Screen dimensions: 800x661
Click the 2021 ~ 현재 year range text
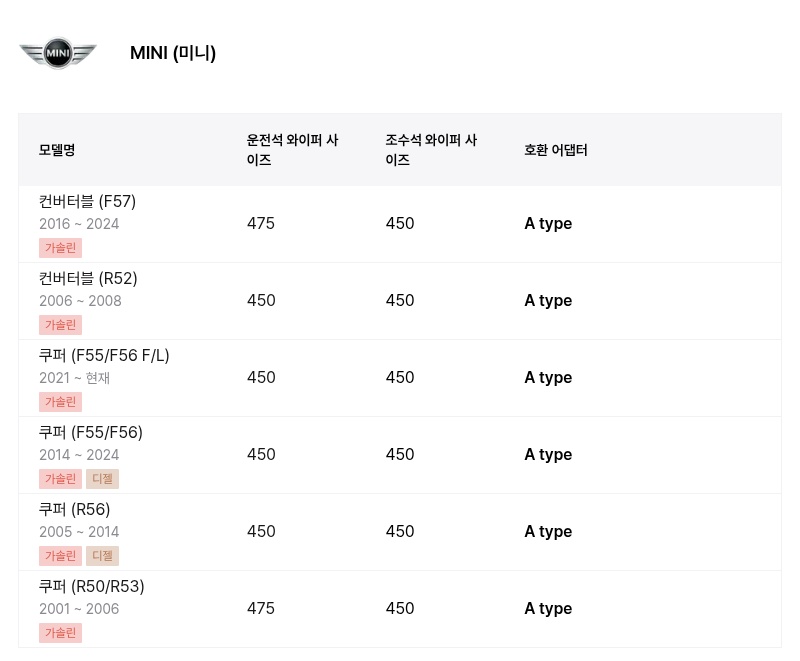[x=74, y=378]
